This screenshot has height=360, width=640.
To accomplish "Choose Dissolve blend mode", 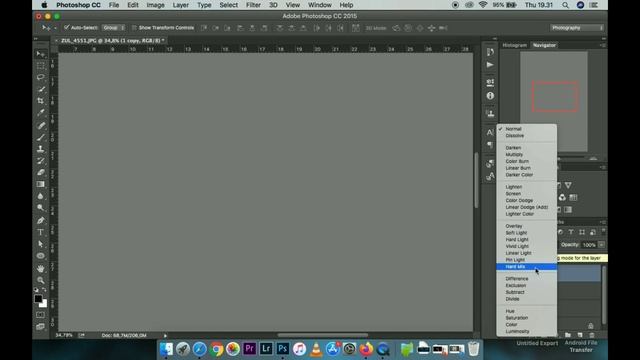I will click(x=527, y=136).
